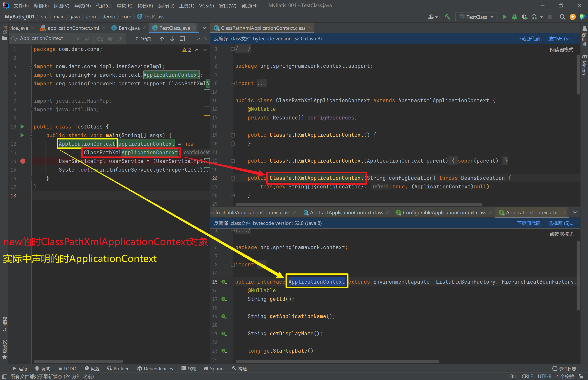The height and width of the screenshot is (380, 588).
Task: Show hidden editor tabs dropdown chevron
Action: tap(204, 28)
